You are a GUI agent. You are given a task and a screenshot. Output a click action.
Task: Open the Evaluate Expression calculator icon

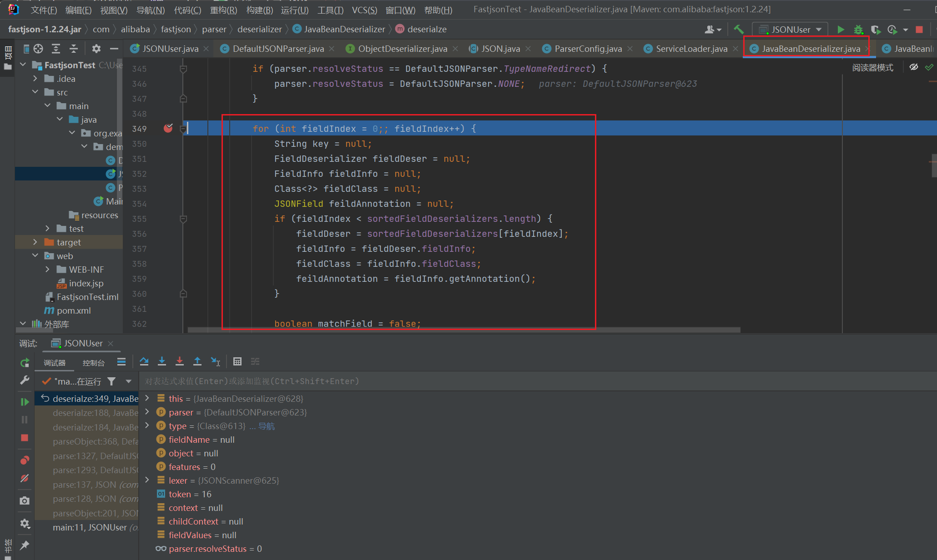[x=237, y=361]
